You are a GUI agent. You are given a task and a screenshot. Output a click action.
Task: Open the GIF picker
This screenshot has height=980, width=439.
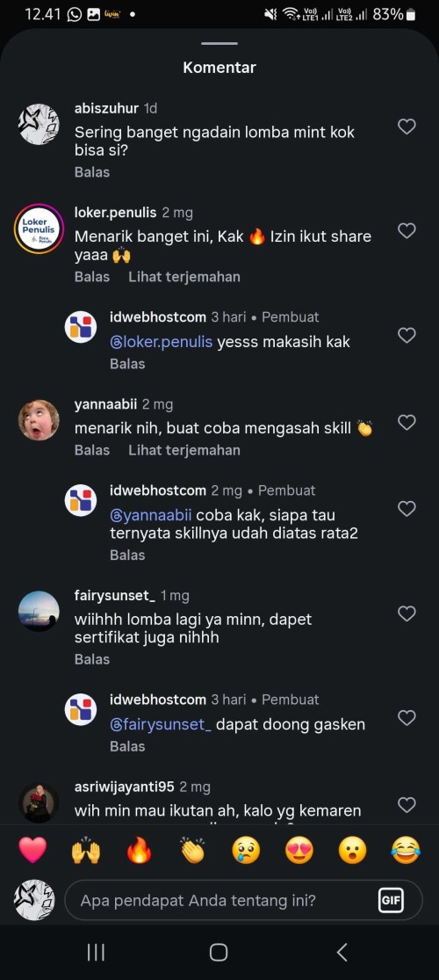tap(391, 901)
